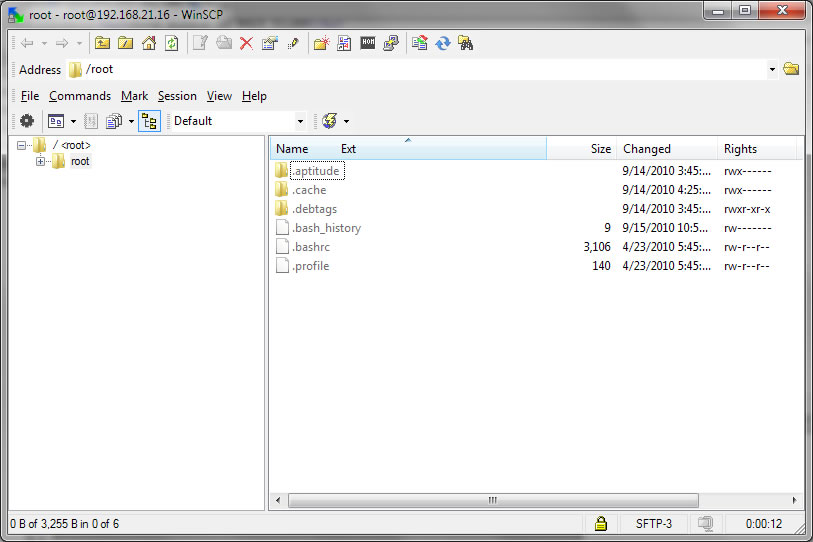
Task: Open the forward history dropdown arrow
Action: (79, 44)
